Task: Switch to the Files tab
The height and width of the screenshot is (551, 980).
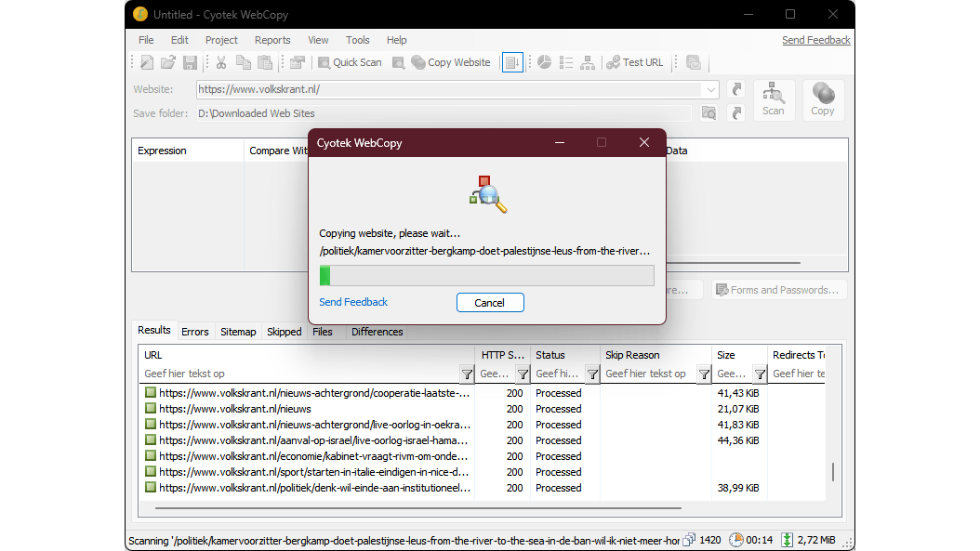Action: [x=323, y=332]
